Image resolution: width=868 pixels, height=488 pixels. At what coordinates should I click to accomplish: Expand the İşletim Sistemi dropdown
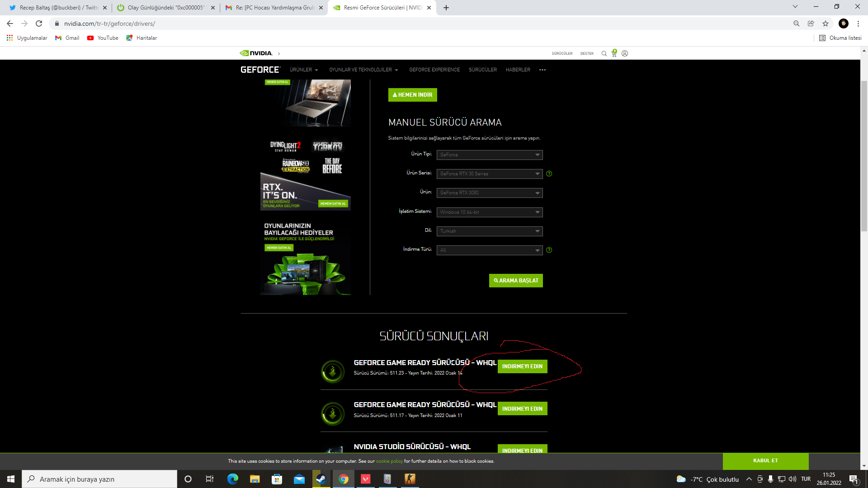coord(490,212)
